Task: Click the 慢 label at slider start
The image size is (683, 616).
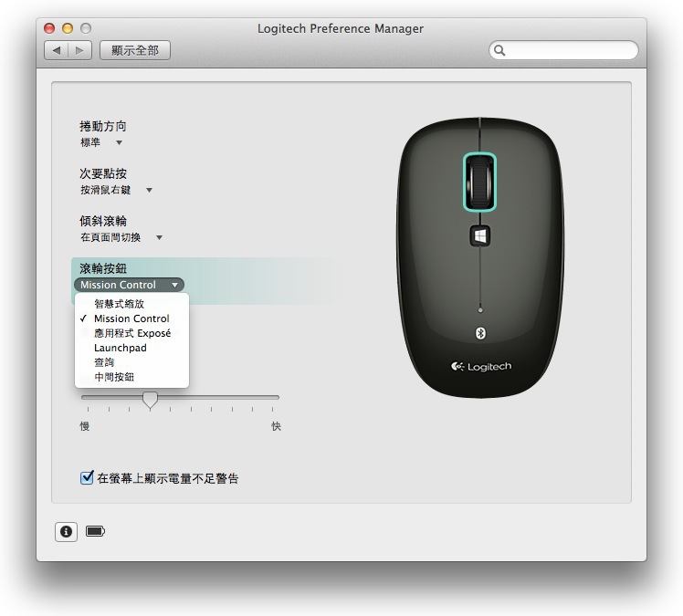Action: (x=85, y=426)
